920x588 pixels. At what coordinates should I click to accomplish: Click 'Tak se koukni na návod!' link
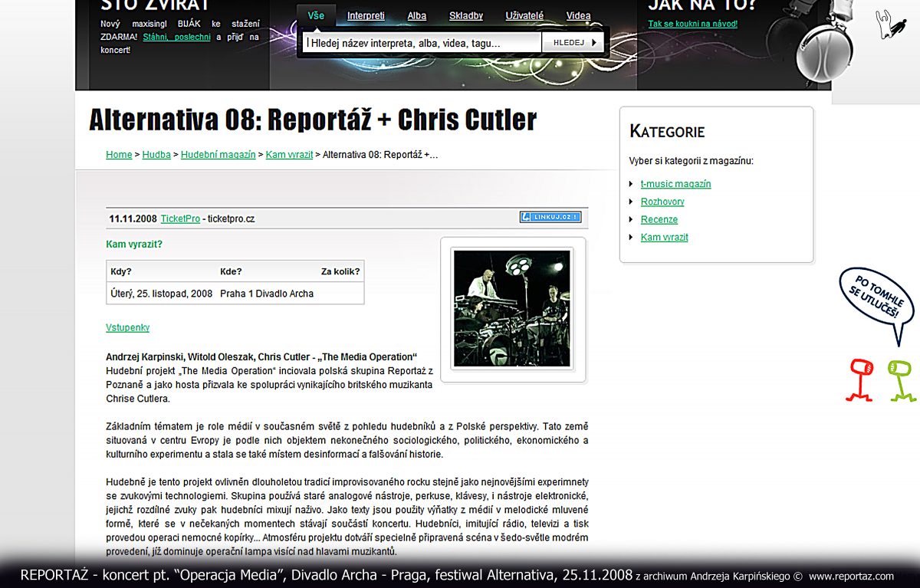pos(692,24)
